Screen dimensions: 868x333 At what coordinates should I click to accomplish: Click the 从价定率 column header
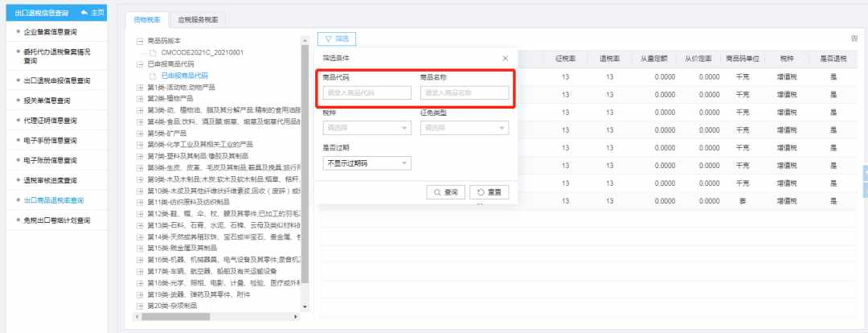(698, 59)
